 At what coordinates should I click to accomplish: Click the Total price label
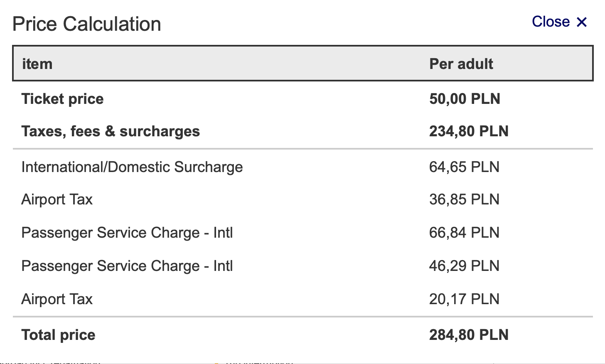coord(59,335)
